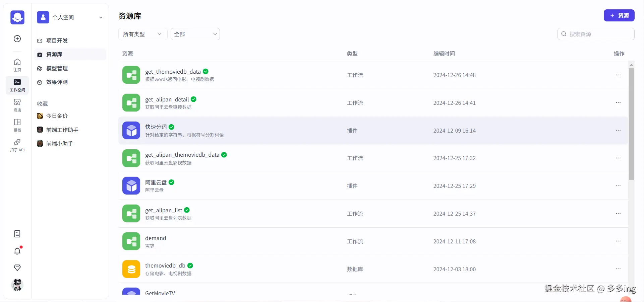The image size is (644, 302).
Task: Expand the 全部 filter dropdown
Action: (x=195, y=34)
